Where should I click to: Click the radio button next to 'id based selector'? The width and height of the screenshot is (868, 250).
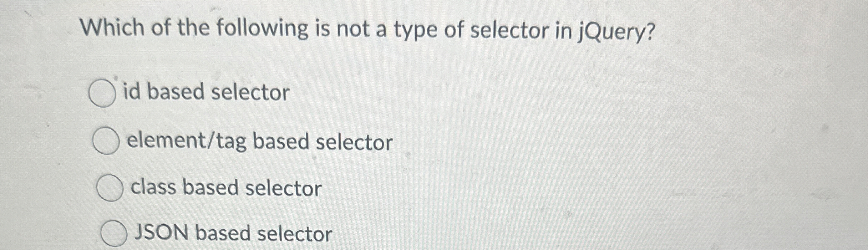[x=102, y=93]
